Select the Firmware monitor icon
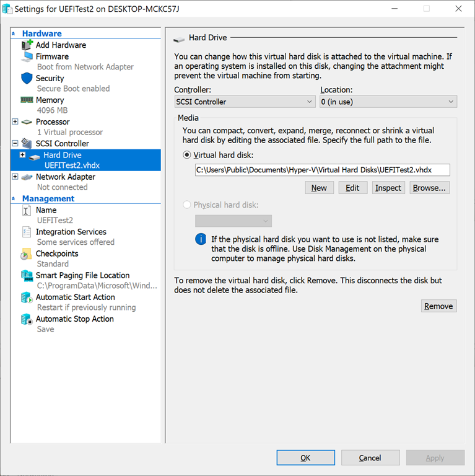Screen dimensions: 475x476 click(27, 56)
